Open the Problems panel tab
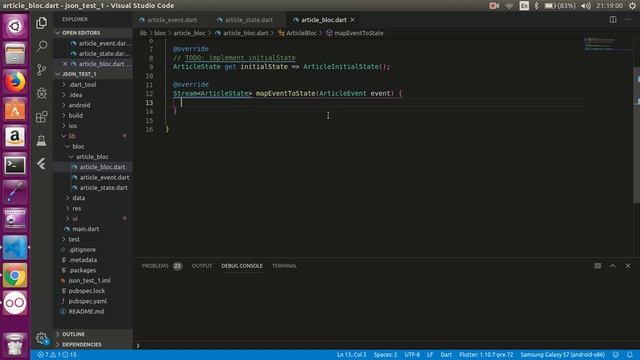Screen dimensions: 640x360 tap(161, 266)
